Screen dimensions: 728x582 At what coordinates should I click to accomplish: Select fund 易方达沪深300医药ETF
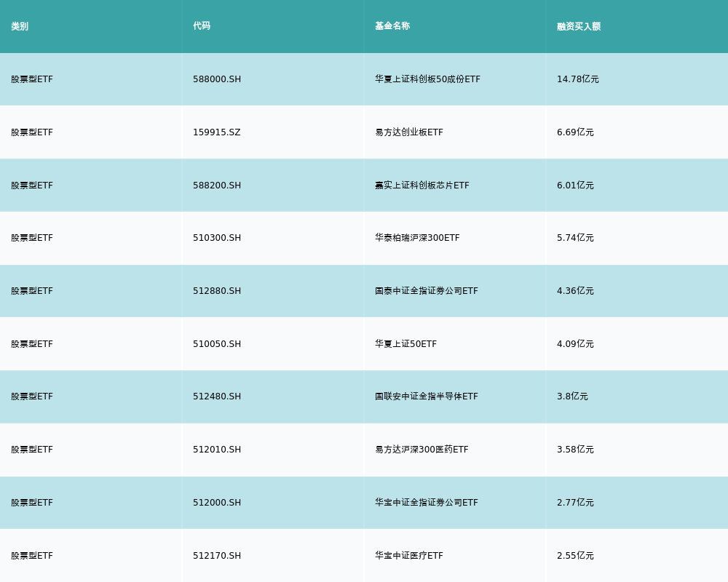422,450
